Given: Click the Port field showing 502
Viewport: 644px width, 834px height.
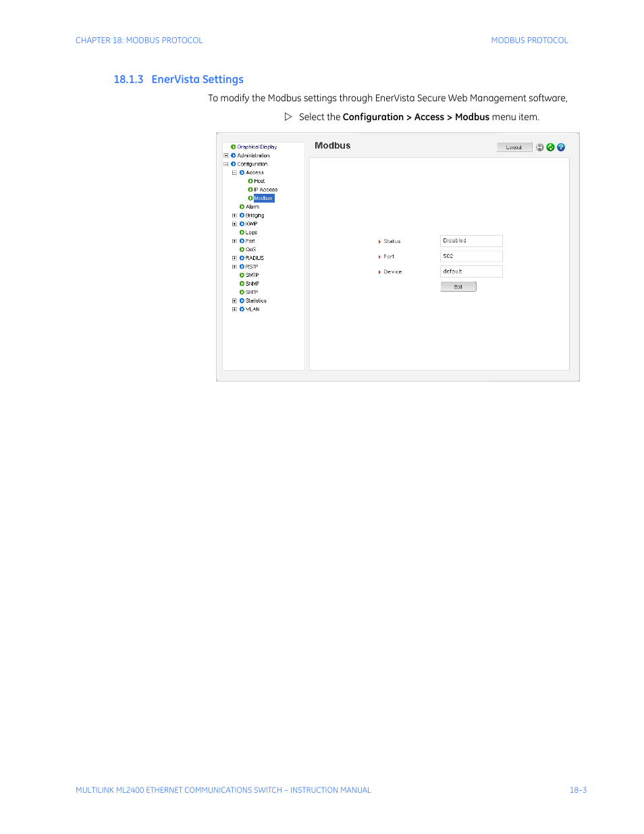Looking at the screenshot, I should [x=471, y=257].
